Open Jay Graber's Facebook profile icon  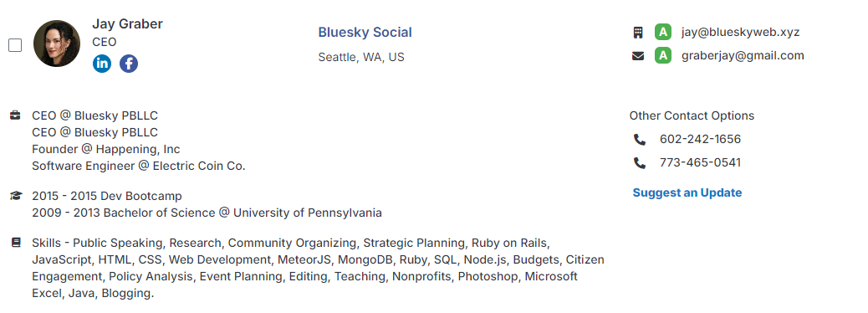click(x=129, y=64)
